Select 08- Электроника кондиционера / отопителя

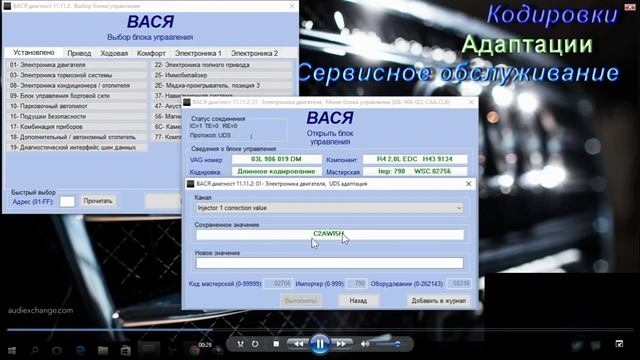point(77,85)
